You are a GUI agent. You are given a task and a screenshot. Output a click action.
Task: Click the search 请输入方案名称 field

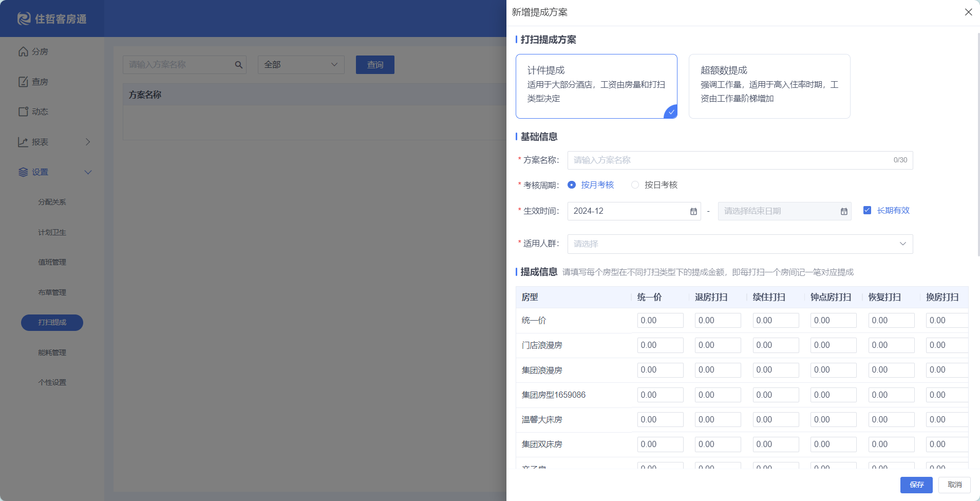[x=184, y=65]
